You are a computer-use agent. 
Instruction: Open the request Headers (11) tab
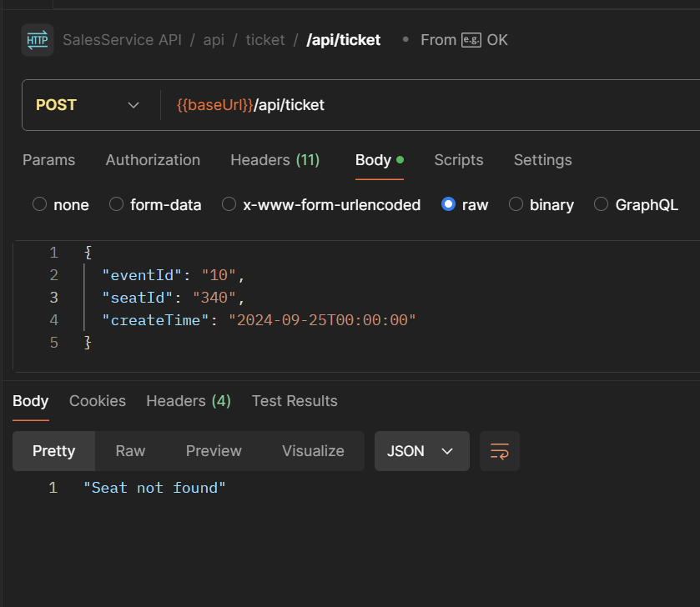click(274, 160)
